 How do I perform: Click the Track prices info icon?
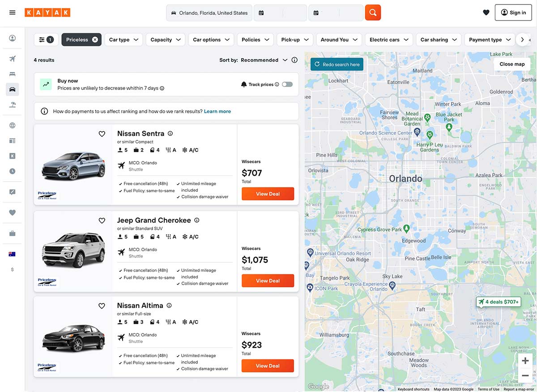tap(277, 84)
